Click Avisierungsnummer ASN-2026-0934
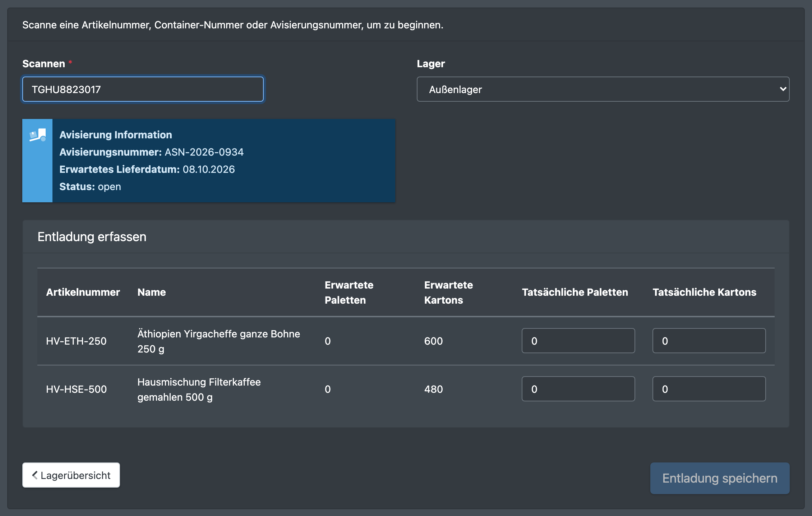This screenshot has width=812, height=516. 151,152
